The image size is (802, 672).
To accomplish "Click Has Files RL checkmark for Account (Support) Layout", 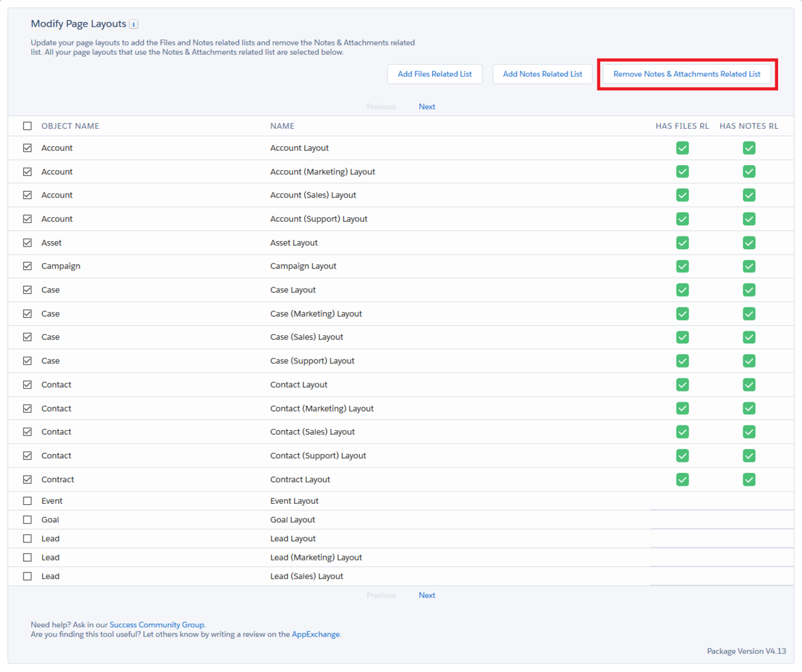I will (x=682, y=219).
